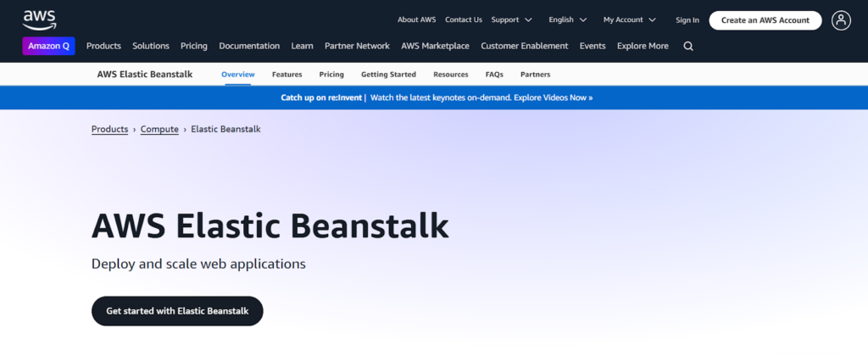Expand the My Account dropdown

(x=630, y=20)
